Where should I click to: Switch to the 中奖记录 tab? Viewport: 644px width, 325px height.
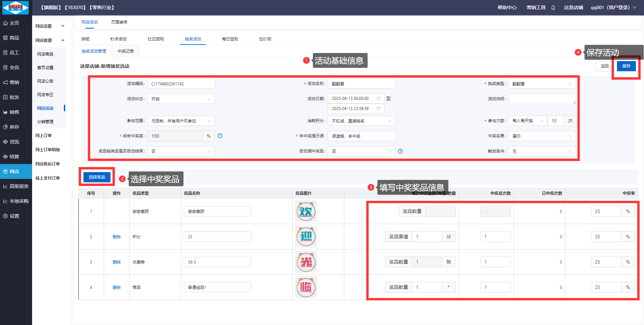coord(125,51)
